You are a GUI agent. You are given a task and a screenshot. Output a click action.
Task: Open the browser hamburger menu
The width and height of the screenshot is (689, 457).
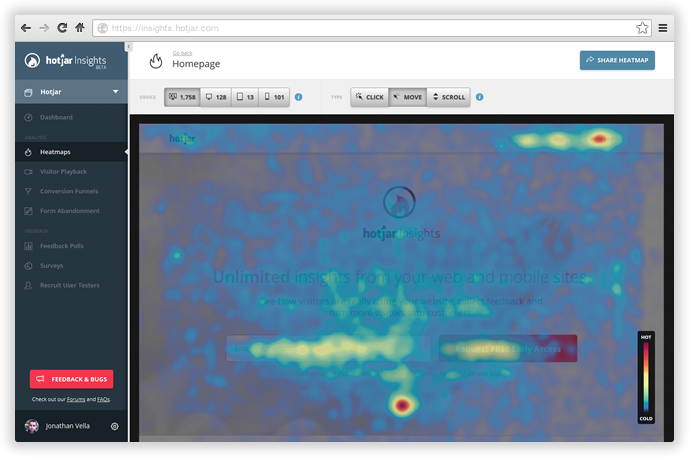[663, 28]
